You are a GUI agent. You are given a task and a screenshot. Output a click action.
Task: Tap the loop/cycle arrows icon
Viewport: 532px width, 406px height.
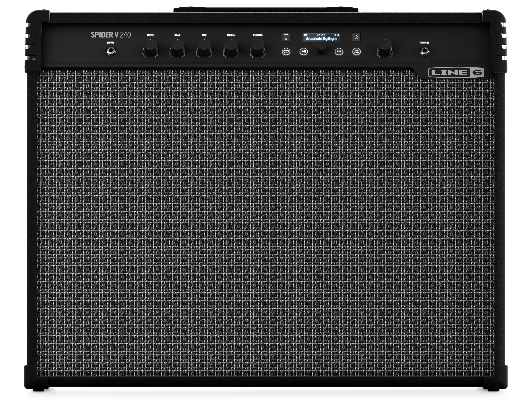coord(286,52)
